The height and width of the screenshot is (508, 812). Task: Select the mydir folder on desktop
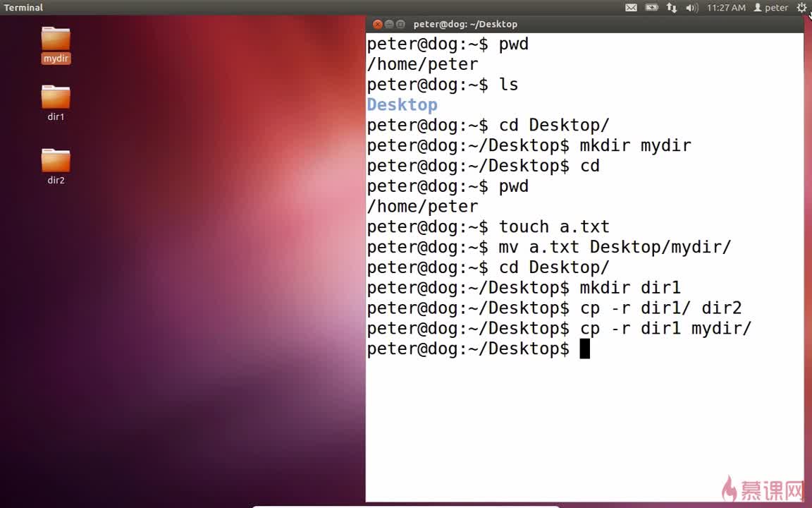pyautogui.click(x=56, y=44)
